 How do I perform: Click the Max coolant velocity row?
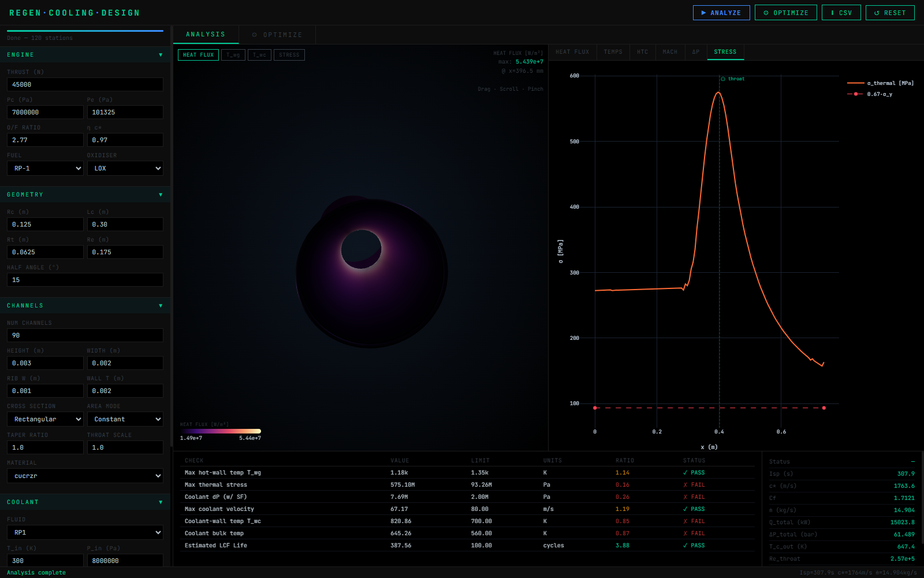pos(467,509)
